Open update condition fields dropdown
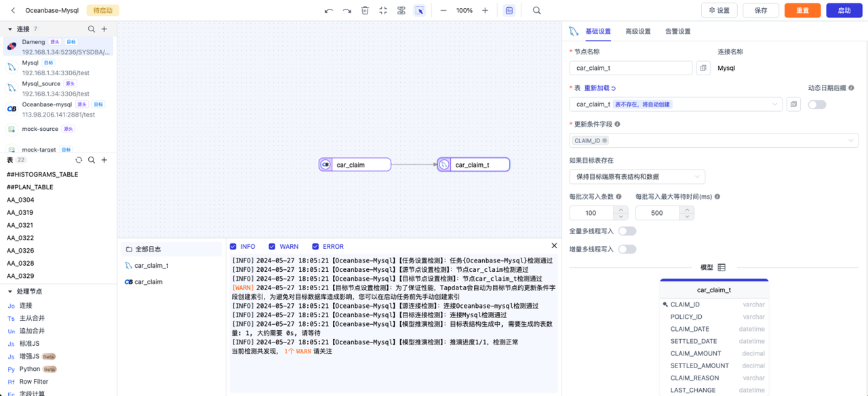This screenshot has width=868, height=396. tap(714, 140)
